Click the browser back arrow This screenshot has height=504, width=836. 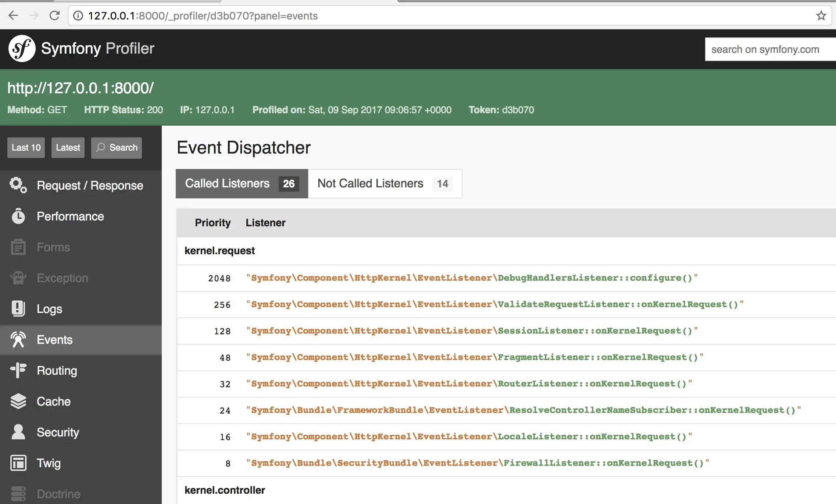pyautogui.click(x=13, y=15)
